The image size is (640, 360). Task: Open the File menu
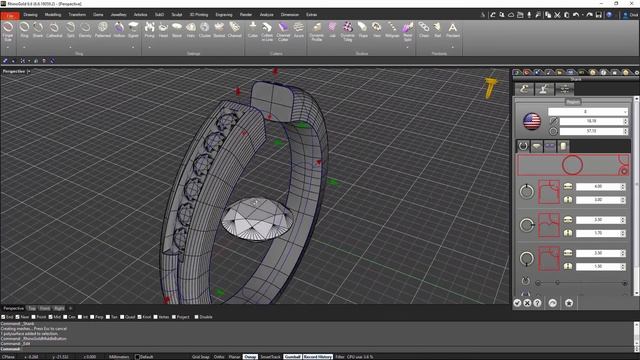tap(10, 16)
